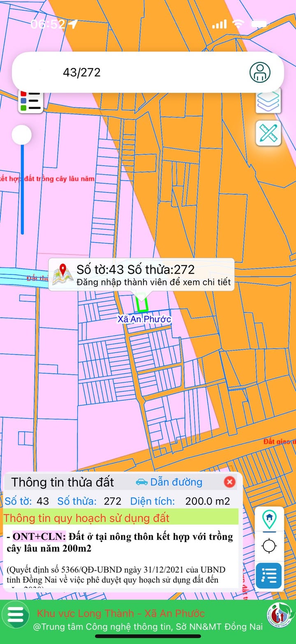The height and width of the screenshot is (644, 296).
Task: Click the map opacity slider handle
Action: click(22, 135)
